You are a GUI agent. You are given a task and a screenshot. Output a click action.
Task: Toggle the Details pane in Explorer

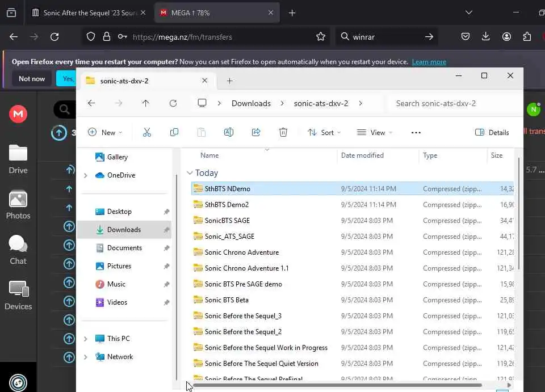492,132
